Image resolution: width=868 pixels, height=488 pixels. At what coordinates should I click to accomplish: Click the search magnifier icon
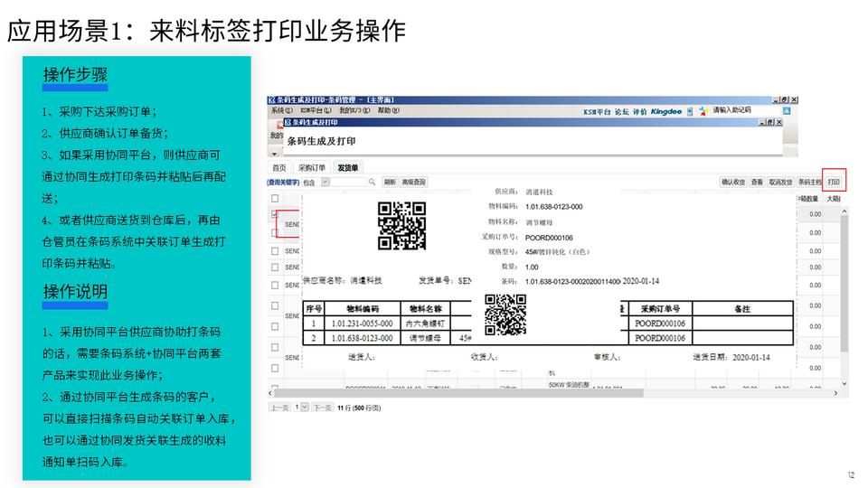372,182
